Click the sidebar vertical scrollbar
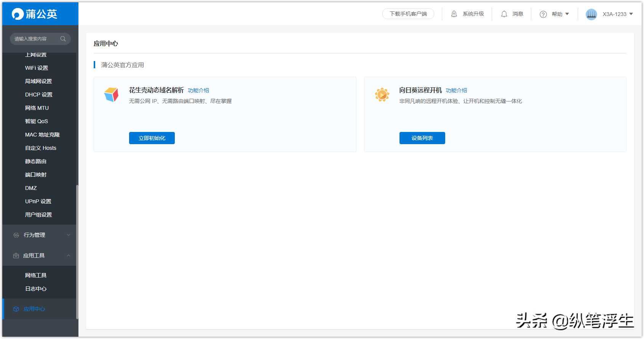The height and width of the screenshot is (339, 644). [x=77, y=252]
